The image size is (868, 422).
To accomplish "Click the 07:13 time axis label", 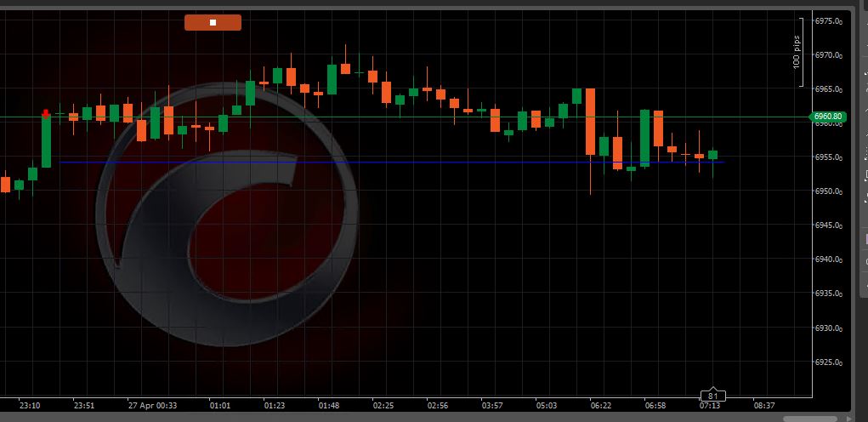I will [x=710, y=406].
